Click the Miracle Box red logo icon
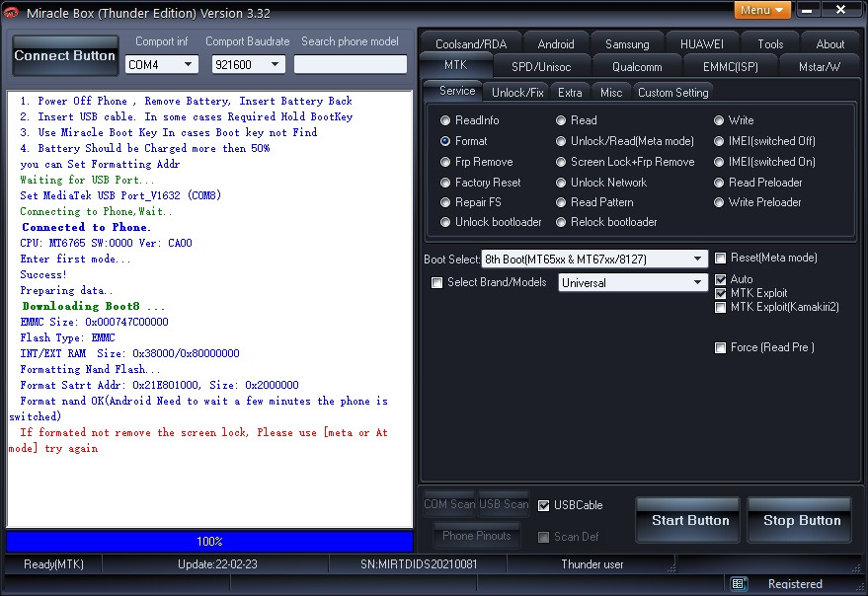This screenshot has height=596, width=868. pyautogui.click(x=11, y=12)
